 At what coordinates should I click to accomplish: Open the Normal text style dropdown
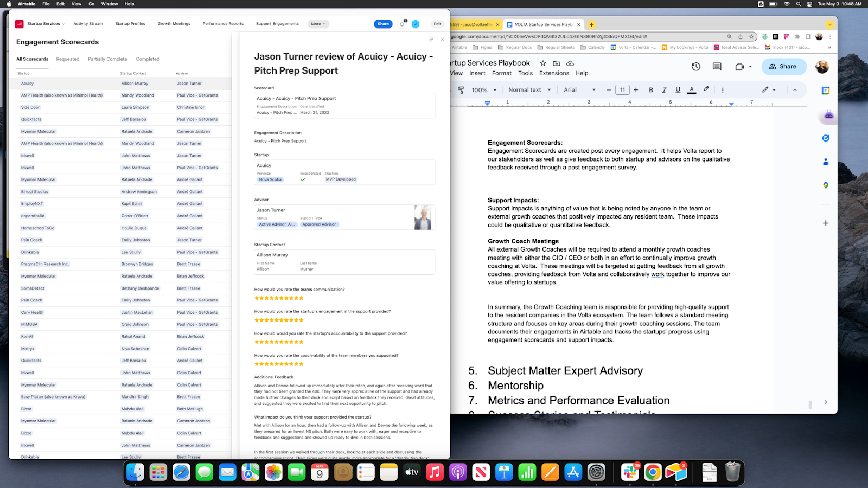tap(529, 90)
